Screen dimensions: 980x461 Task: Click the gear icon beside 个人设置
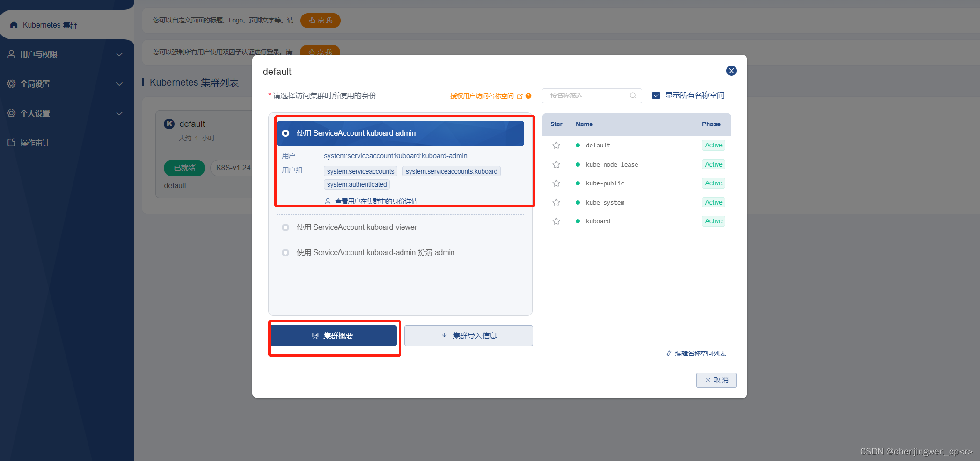(x=11, y=113)
